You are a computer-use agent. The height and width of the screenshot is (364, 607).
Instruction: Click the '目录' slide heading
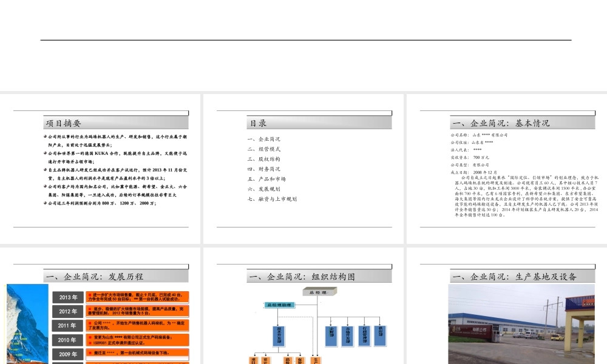coord(258,123)
